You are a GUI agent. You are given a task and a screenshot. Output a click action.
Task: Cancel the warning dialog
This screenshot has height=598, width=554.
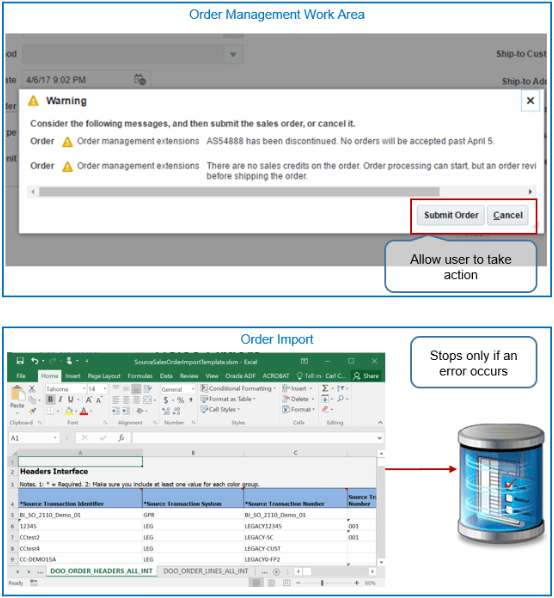507,215
